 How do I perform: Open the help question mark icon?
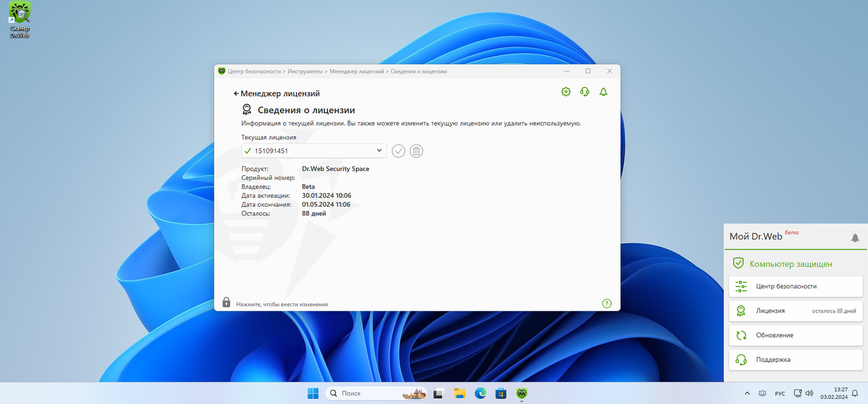tap(606, 303)
